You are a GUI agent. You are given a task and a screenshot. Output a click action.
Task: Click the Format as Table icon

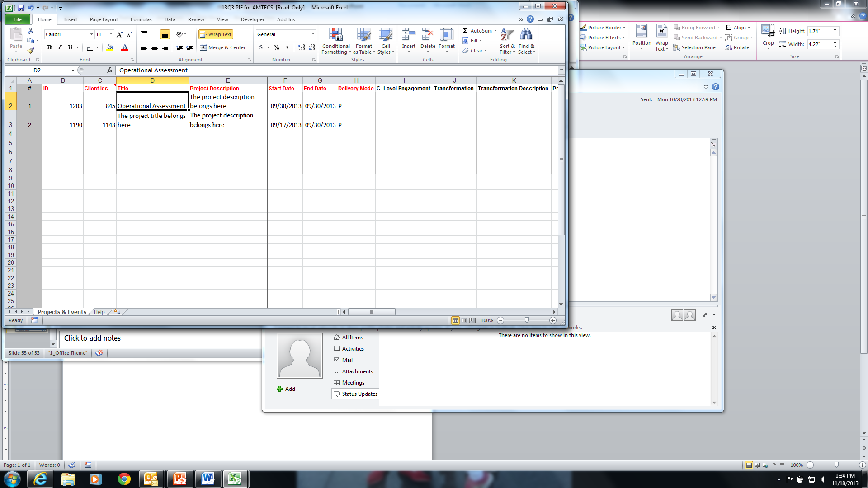tap(363, 35)
